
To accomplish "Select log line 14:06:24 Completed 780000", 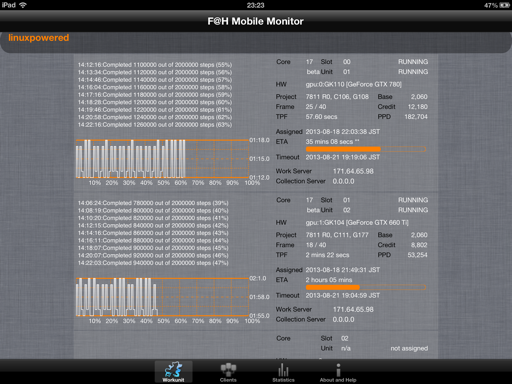I will point(153,203).
